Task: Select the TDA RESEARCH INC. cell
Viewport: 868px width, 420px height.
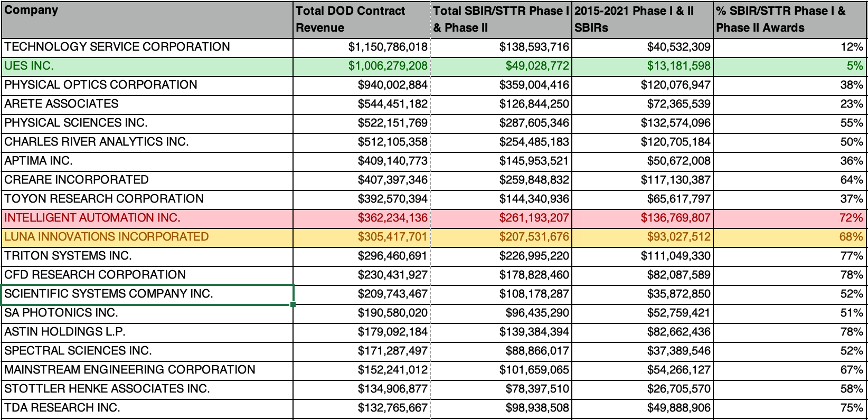Action: point(147,408)
